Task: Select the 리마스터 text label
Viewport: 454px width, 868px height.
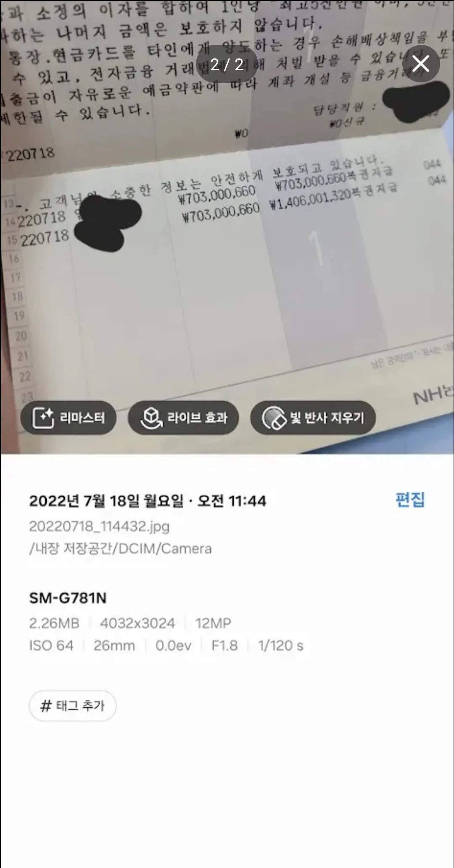Action: (82, 418)
